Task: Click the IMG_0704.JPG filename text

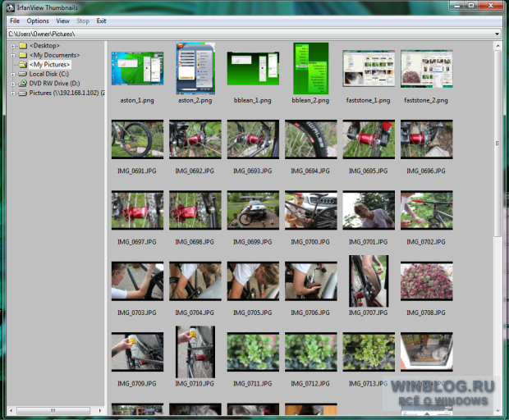Action: 195,313
